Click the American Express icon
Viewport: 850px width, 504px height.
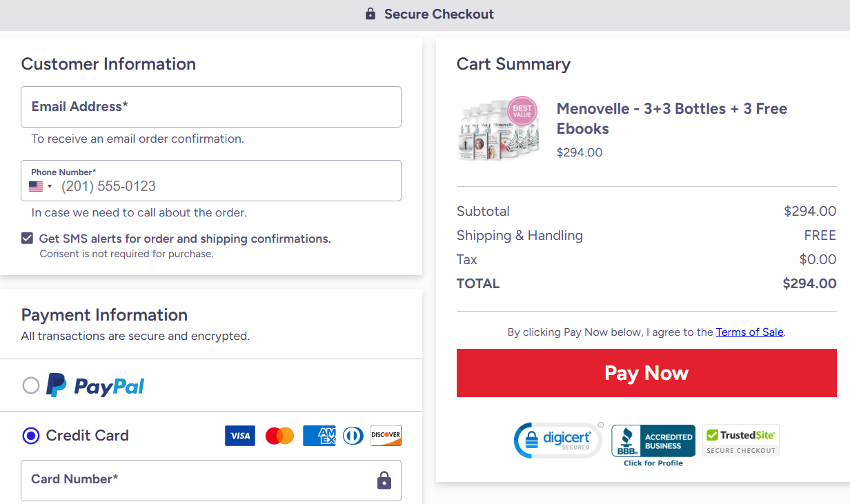(319, 435)
